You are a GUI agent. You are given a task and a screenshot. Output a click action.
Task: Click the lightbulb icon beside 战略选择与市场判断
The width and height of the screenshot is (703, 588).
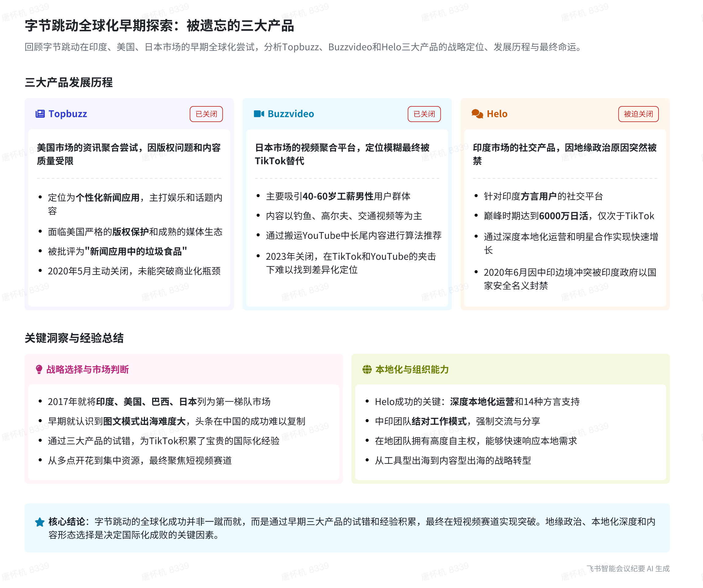(39, 369)
